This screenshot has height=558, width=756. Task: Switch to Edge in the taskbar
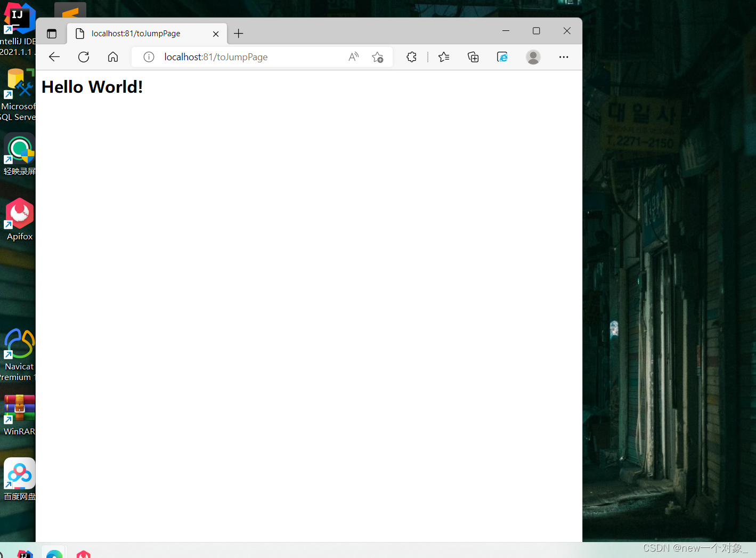[x=54, y=553]
